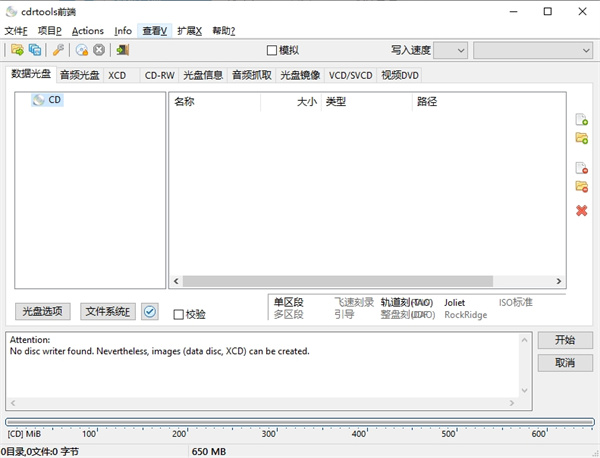Switch to the 音频光盘 tab
The width and height of the screenshot is (600, 458).
point(80,75)
